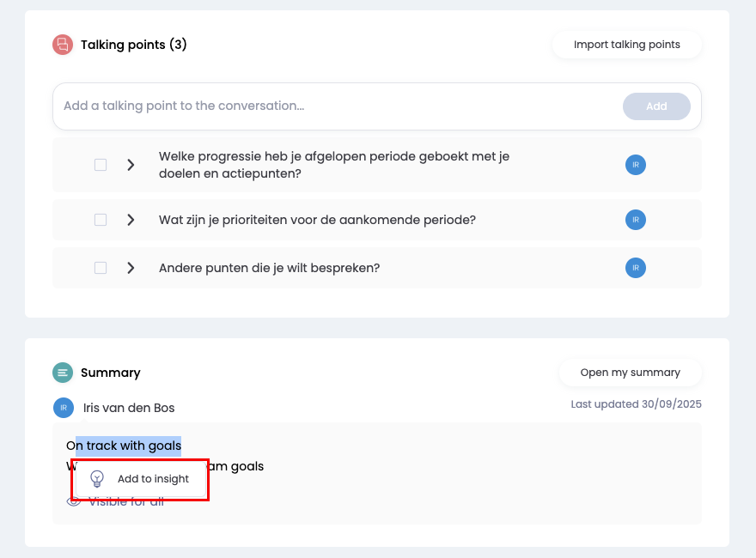Expand the 'Andere punten die je wilt bespreken' item
The height and width of the screenshot is (558, 756).
coord(131,268)
